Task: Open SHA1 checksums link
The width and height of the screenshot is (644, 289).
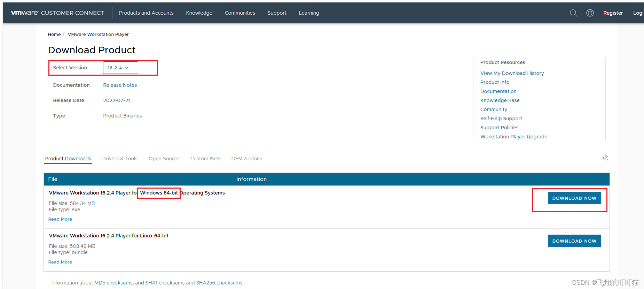Action: [165, 283]
